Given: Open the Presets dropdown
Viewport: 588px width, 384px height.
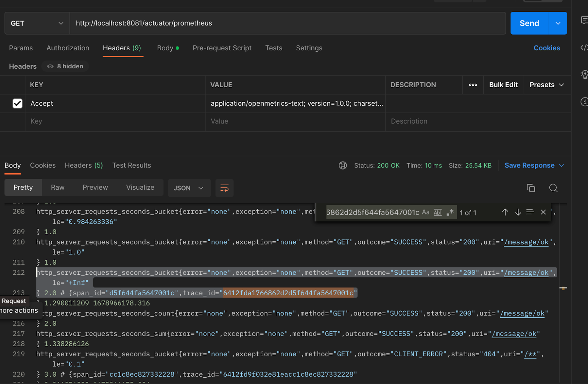Looking at the screenshot, I should 547,85.
